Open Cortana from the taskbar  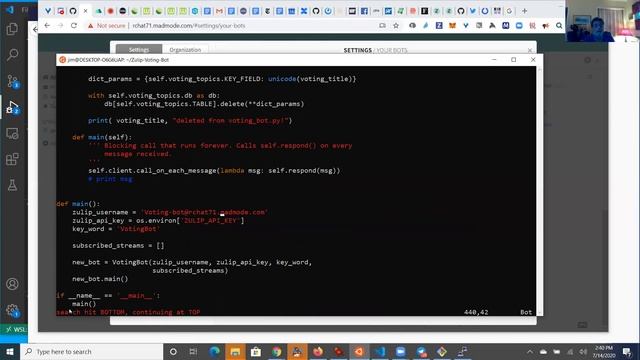[173, 351]
